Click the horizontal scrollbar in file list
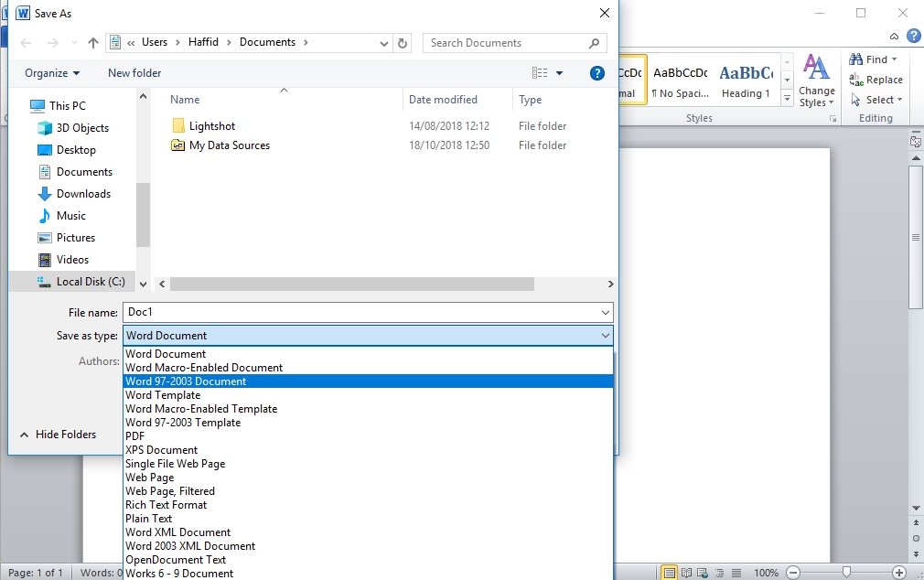The width and height of the screenshot is (924, 580). coord(352,285)
